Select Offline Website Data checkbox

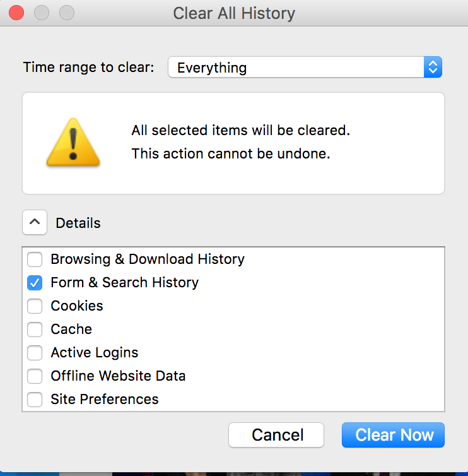[x=35, y=376]
